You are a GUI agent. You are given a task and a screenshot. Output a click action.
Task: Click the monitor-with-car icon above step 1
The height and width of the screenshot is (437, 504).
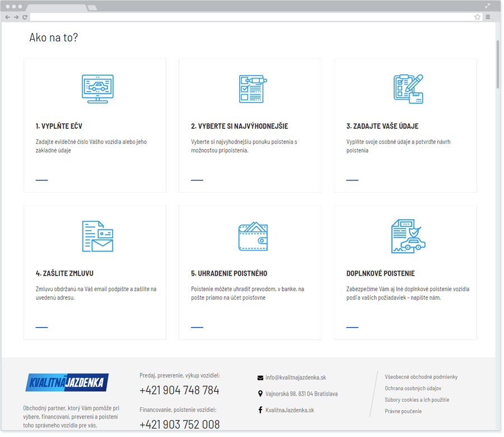(x=97, y=87)
